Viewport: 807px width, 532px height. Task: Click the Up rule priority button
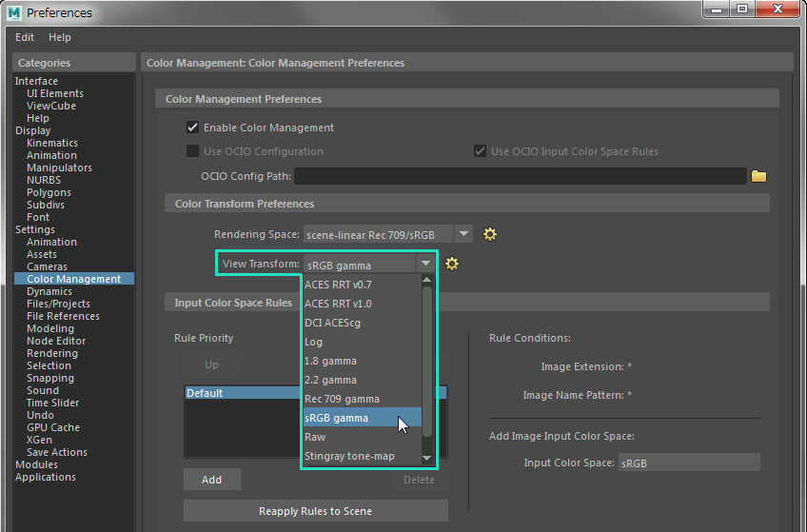coord(211,365)
